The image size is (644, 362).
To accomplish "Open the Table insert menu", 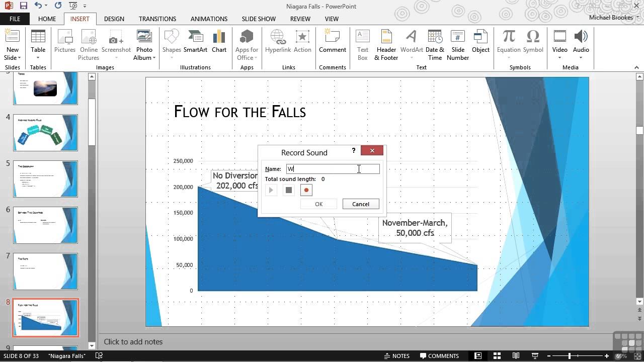I will [x=38, y=45].
